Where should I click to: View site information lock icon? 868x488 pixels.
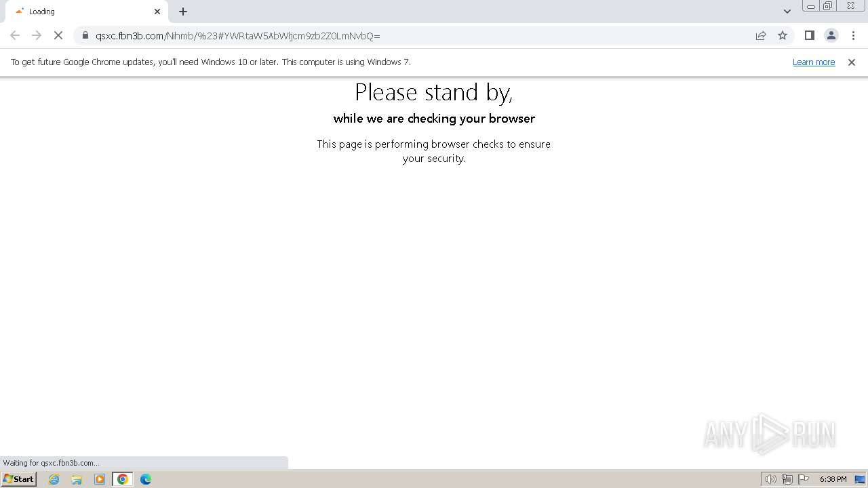[x=85, y=35]
